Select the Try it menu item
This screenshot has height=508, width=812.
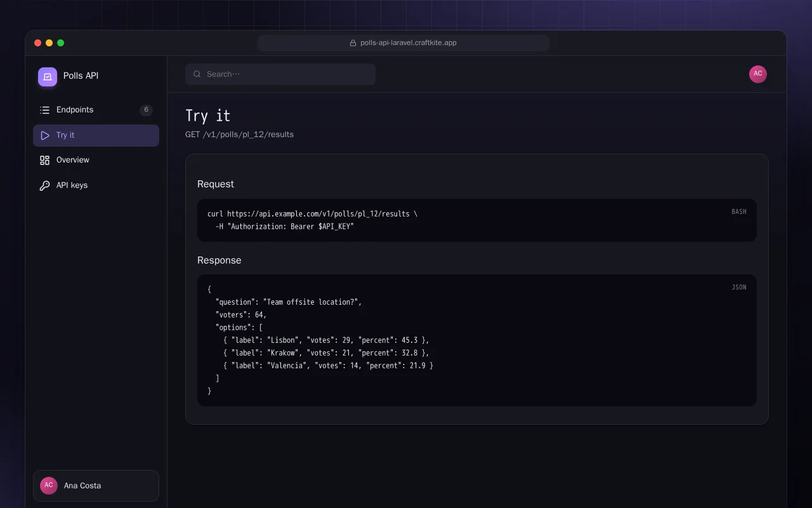point(96,135)
